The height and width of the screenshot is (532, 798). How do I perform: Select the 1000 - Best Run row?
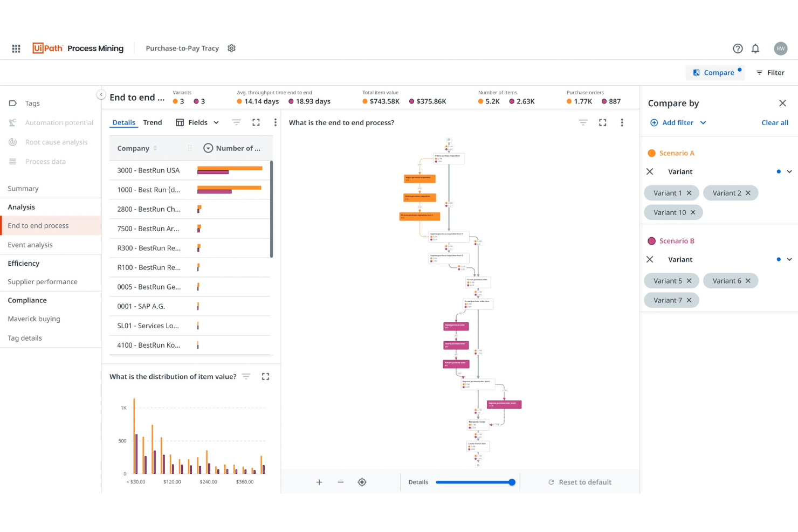(190, 190)
